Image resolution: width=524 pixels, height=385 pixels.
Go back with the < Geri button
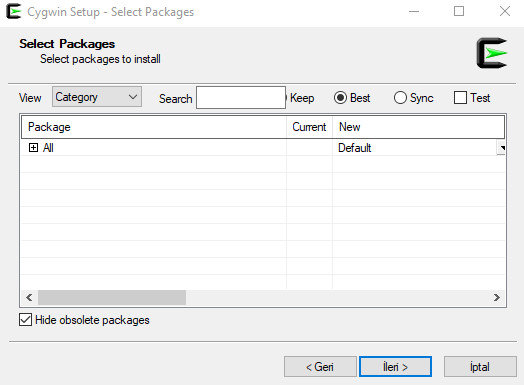click(x=320, y=367)
